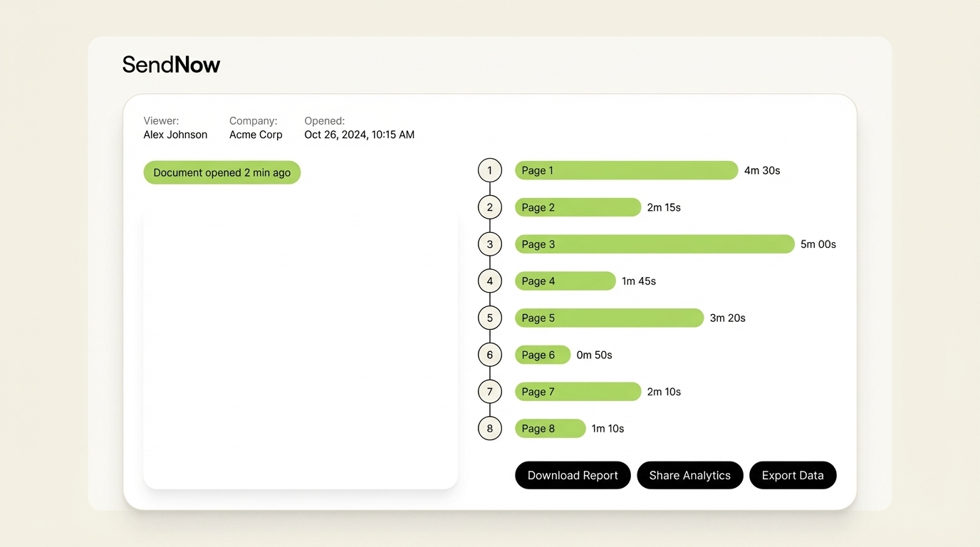Screen dimensions: 980x547
Task: Click the numbered circle for step 2
Action: (x=489, y=207)
